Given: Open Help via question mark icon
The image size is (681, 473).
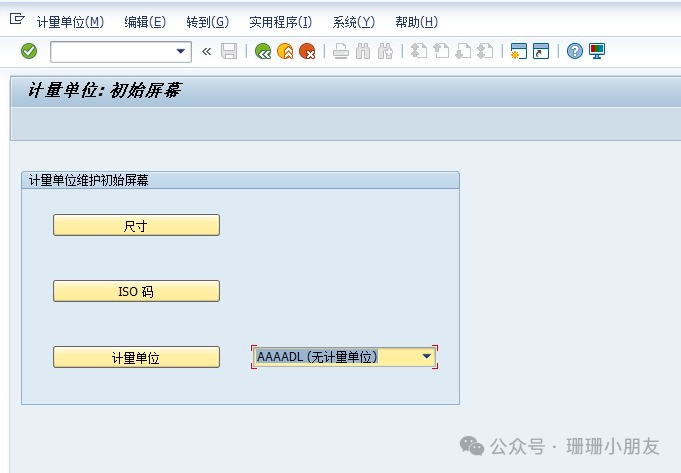Looking at the screenshot, I should pyautogui.click(x=574, y=51).
